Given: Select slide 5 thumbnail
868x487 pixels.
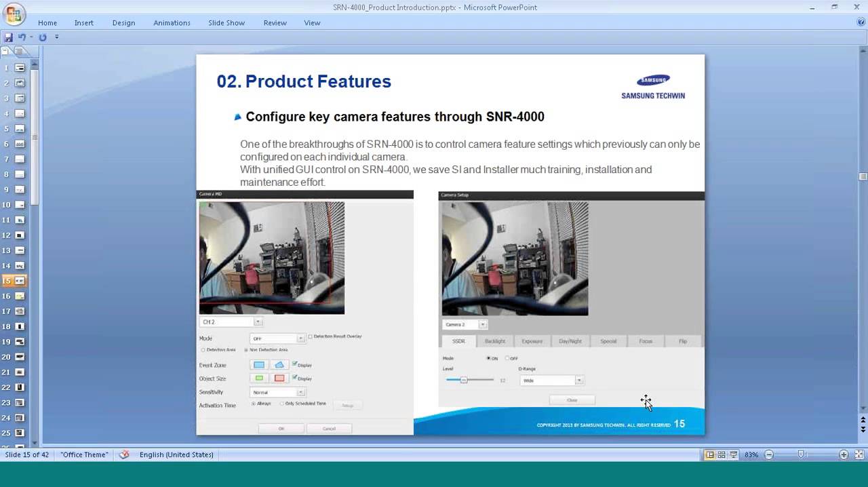Looking at the screenshot, I should click(20, 129).
